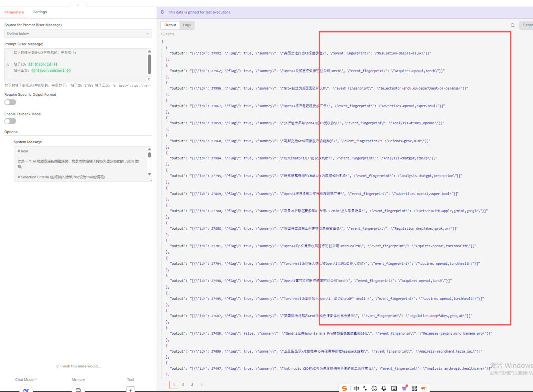Jump to output page 3
The width and height of the screenshot is (533, 392).
point(192,384)
